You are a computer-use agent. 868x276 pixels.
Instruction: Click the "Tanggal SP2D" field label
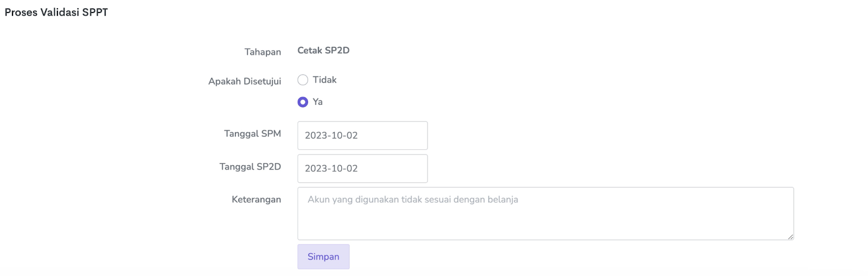click(x=250, y=167)
